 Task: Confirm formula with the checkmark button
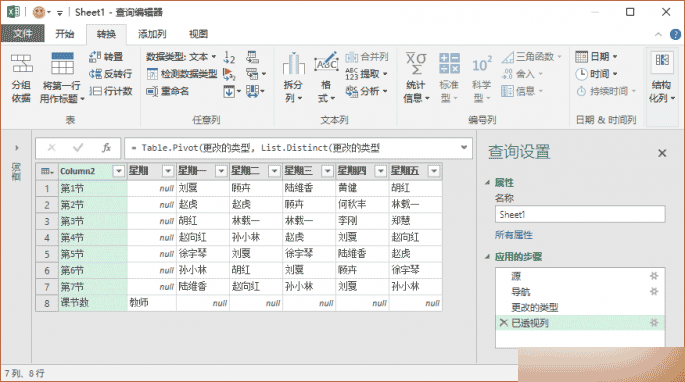point(78,148)
